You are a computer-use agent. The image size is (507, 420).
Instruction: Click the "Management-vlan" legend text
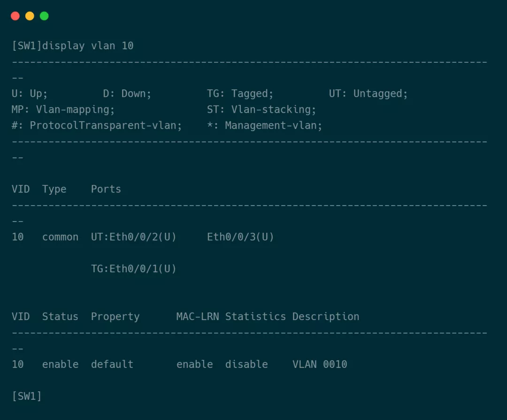point(274,126)
